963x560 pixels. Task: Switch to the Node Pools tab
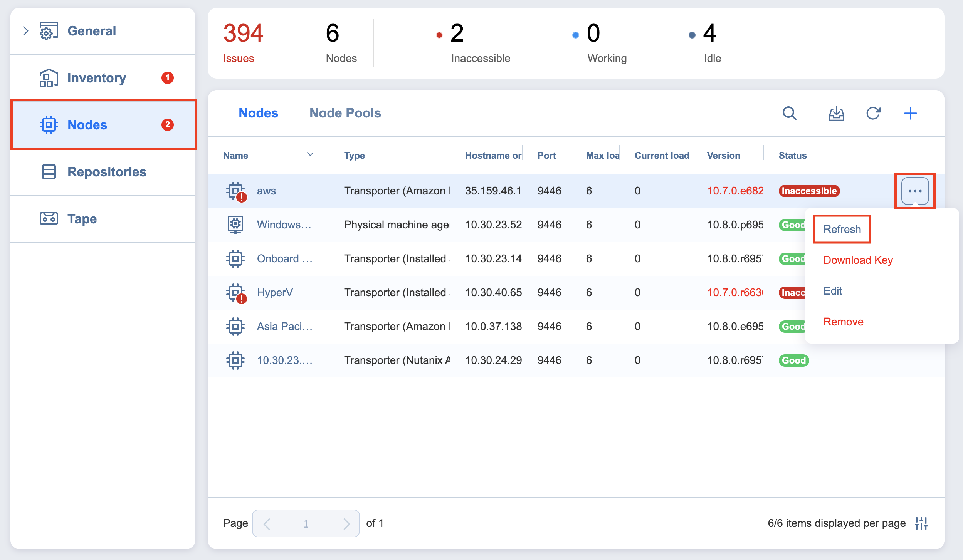(345, 113)
